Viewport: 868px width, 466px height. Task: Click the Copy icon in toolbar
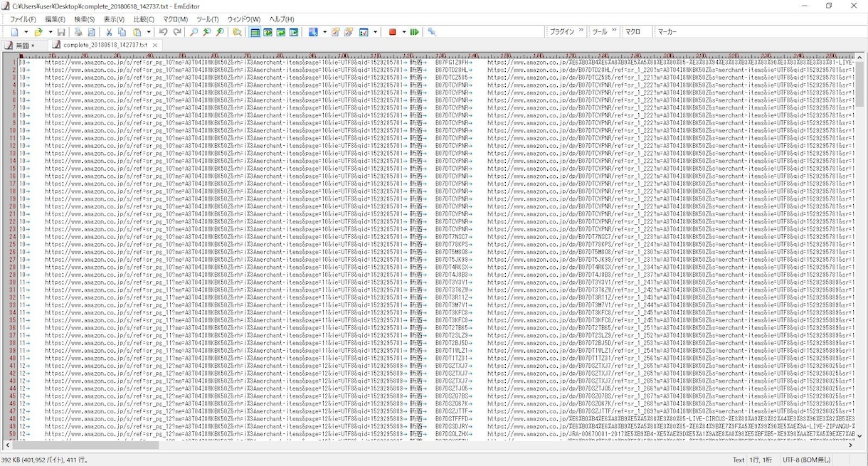(x=122, y=32)
